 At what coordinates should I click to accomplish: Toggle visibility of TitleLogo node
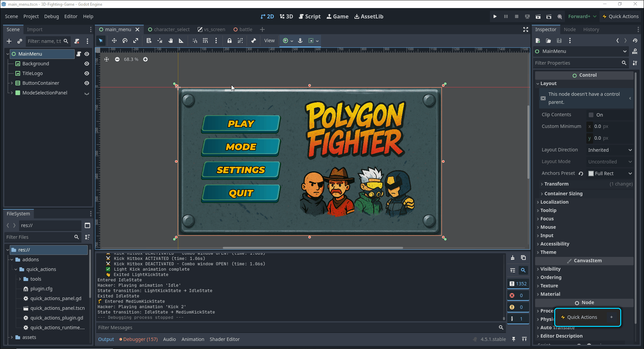(x=87, y=73)
